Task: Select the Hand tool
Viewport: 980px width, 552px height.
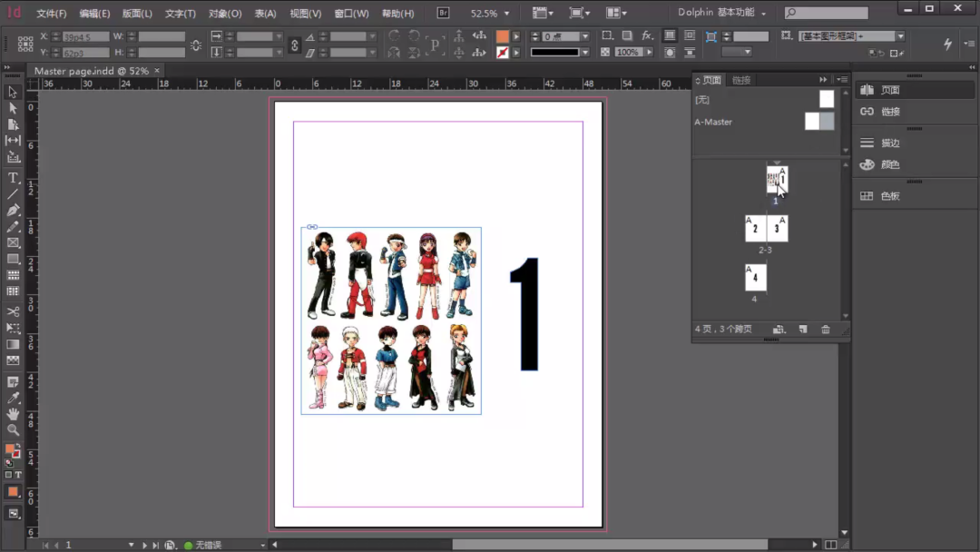Action: [x=13, y=414]
